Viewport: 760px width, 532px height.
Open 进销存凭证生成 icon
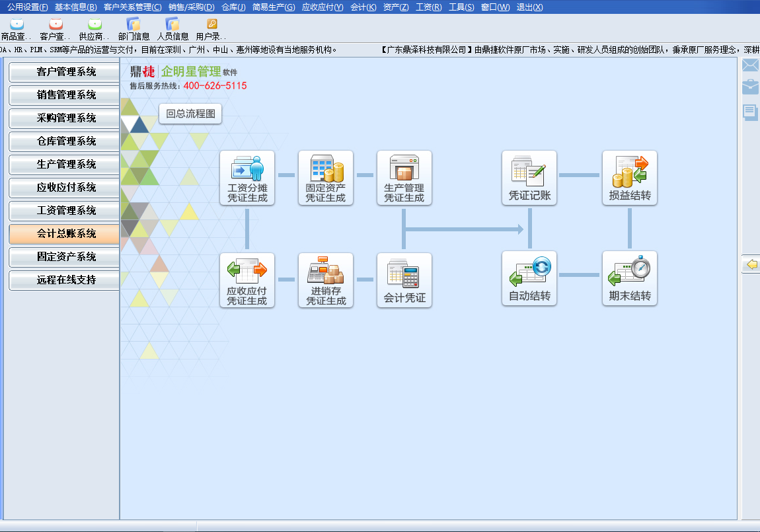325,280
